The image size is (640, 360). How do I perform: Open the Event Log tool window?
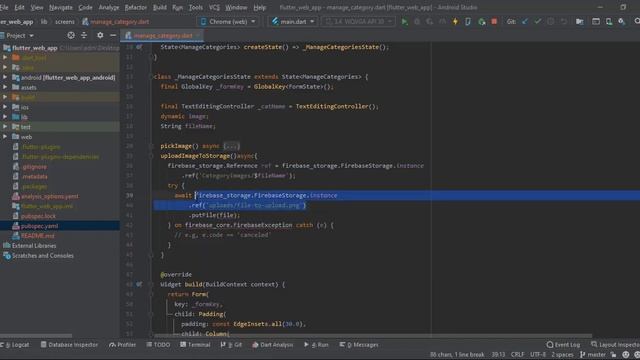563,345
